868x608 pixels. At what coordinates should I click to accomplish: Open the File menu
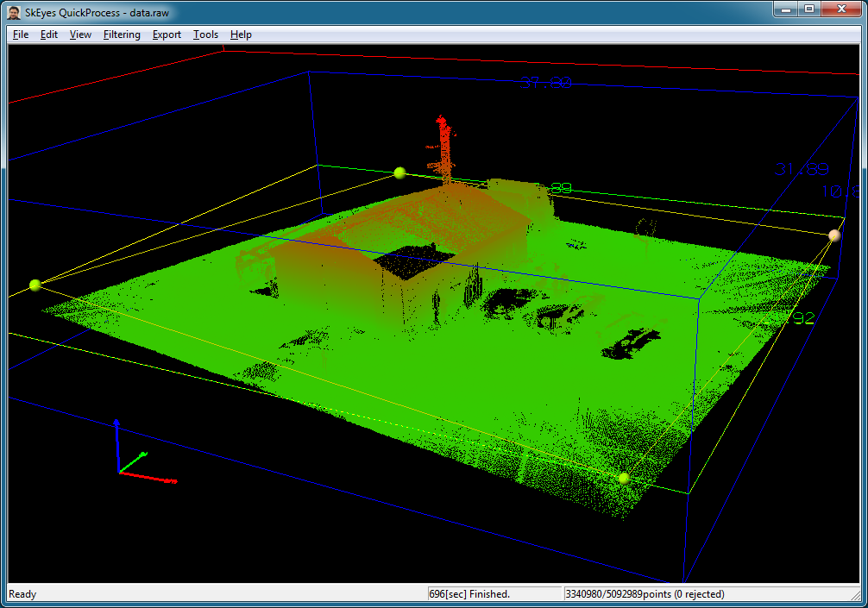21,34
